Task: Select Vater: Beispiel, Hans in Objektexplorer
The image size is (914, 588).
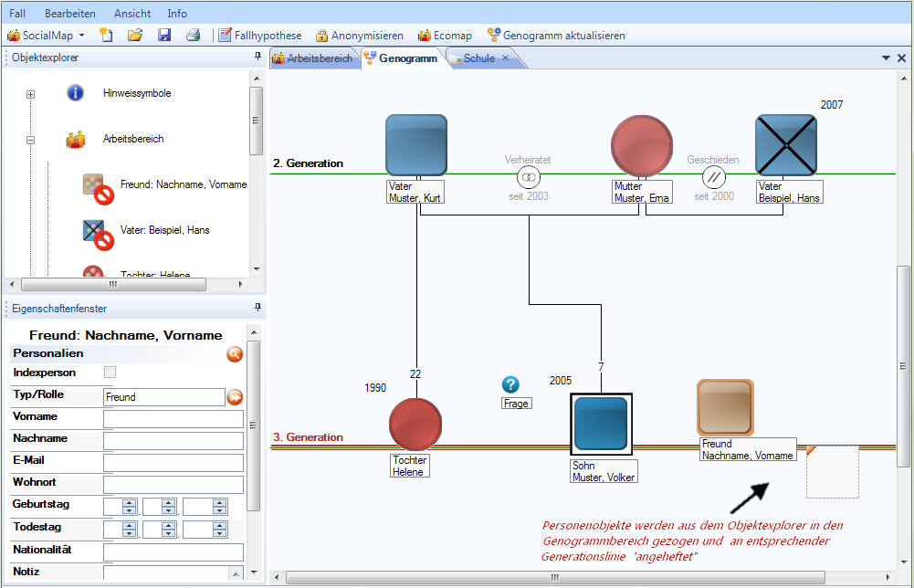Action: [x=164, y=229]
